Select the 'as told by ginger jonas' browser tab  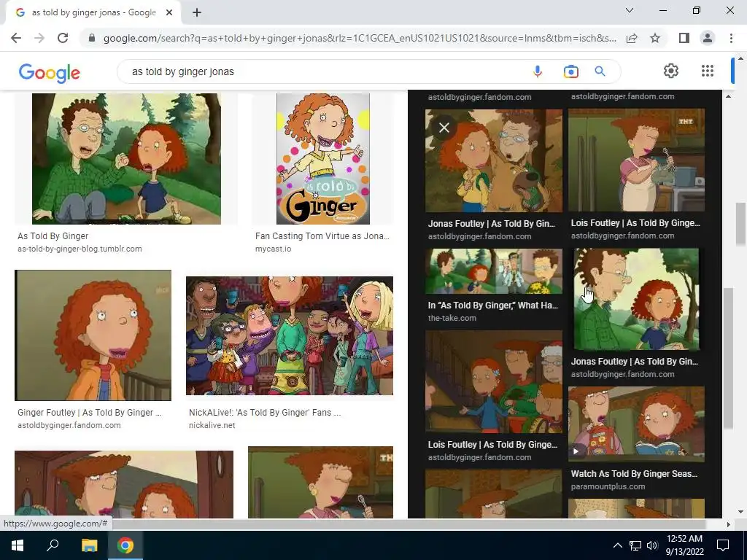point(93,13)
